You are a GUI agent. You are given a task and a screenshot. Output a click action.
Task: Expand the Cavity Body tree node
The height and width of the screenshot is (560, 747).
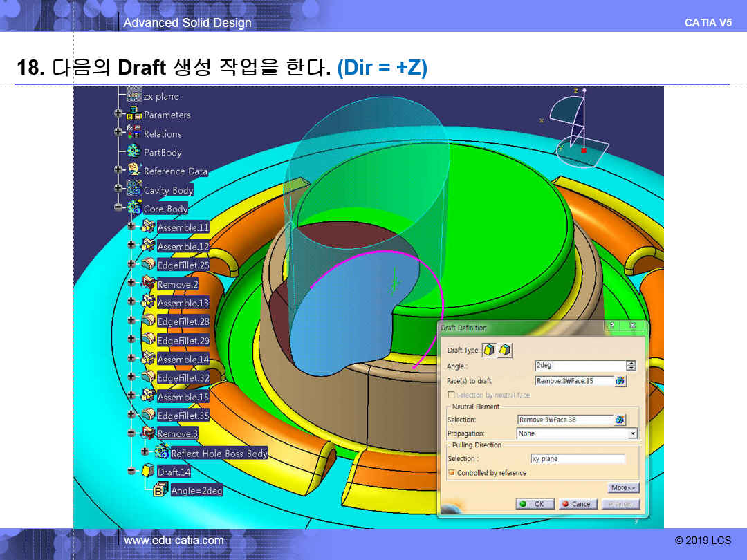[118, 189]
